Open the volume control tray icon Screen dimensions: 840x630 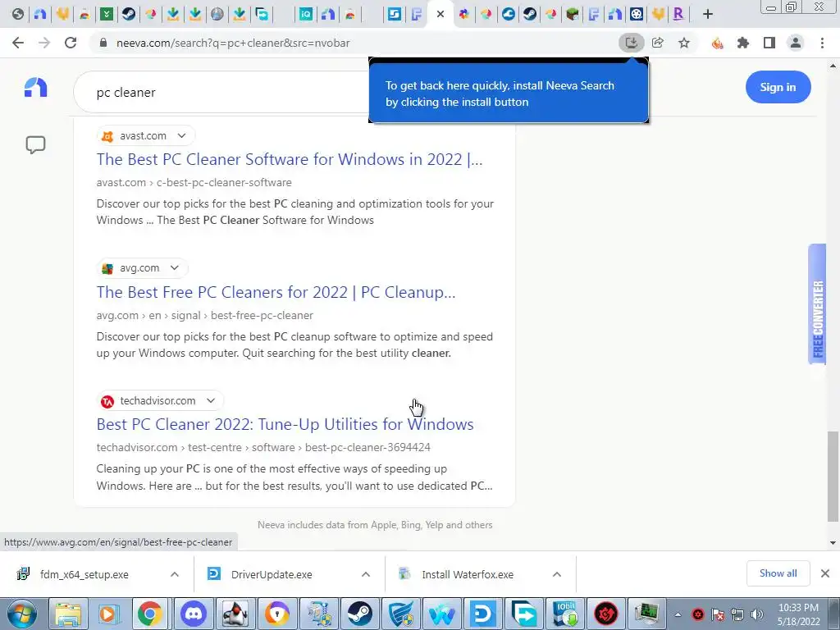point(757,614)
